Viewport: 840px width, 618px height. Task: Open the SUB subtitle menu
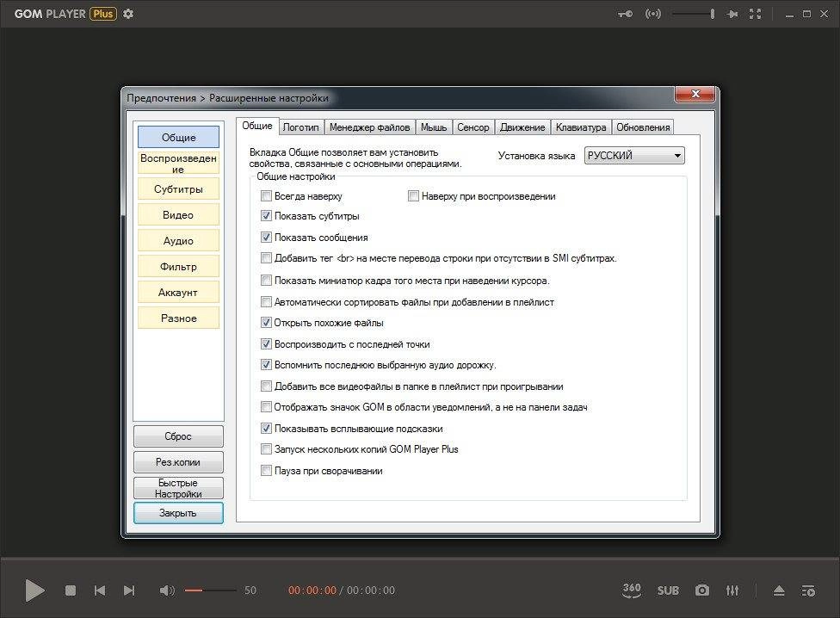[x=668, y=590]
